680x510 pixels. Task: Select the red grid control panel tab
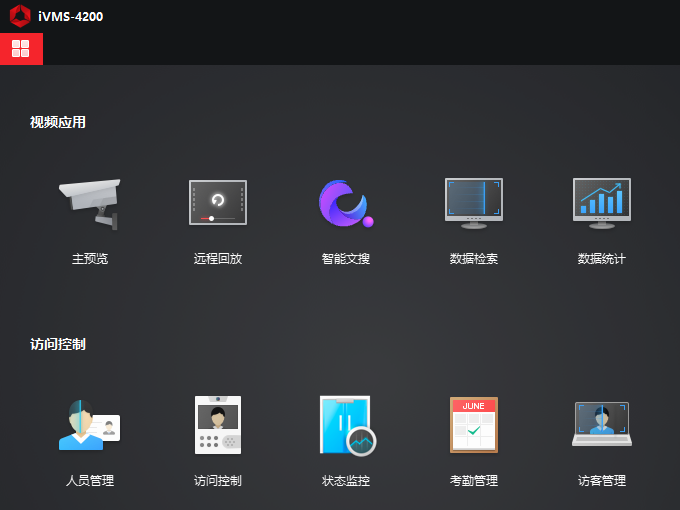[21, 49]
